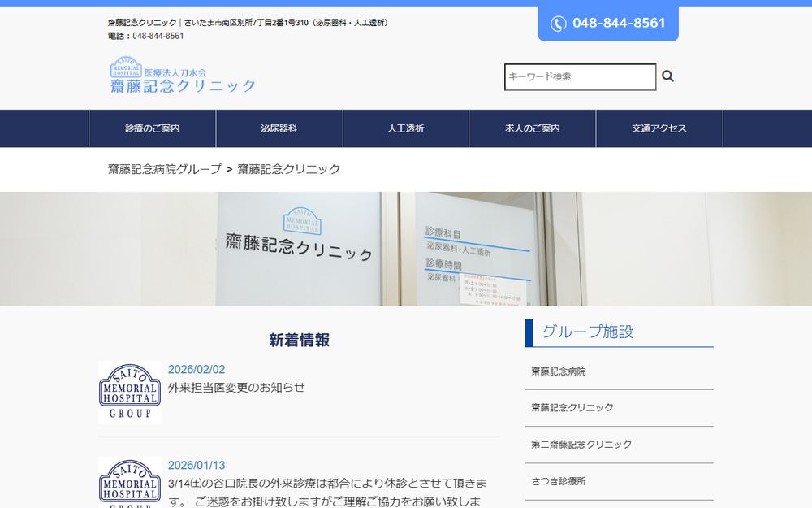Click the clinic entrance banner image
This screenshot has height=508, width=812.
(x=406, y=249)
